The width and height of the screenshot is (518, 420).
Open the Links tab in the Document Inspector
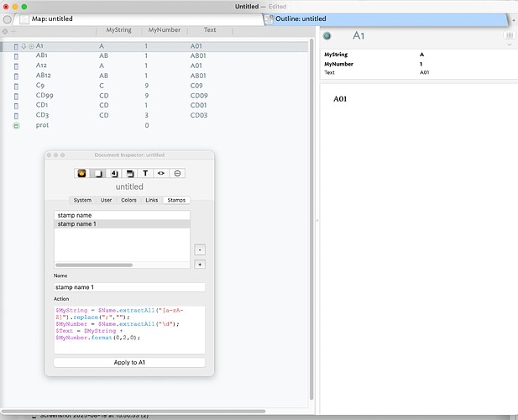152,200
